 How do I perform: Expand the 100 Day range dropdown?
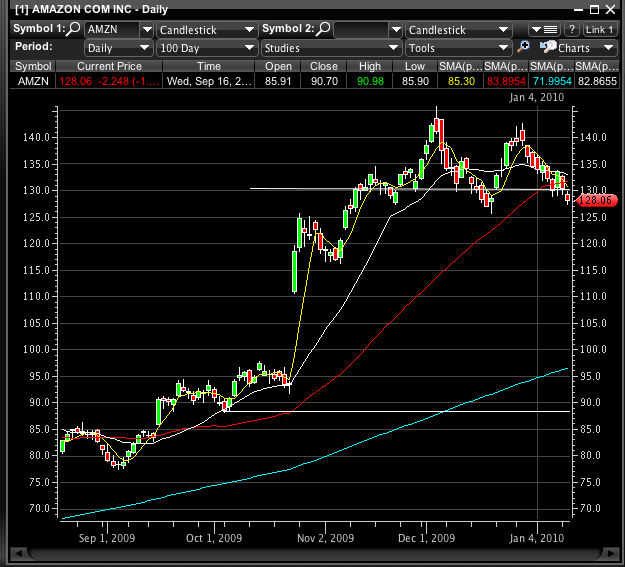point(208,47)
